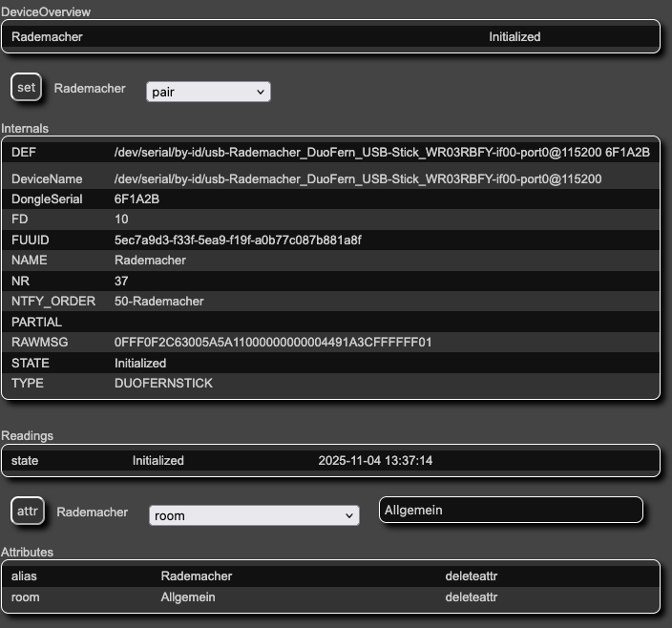Click the TYPE value DUOFERNSTICK
Screen dimensions: 672x628
tap(163, 383)
